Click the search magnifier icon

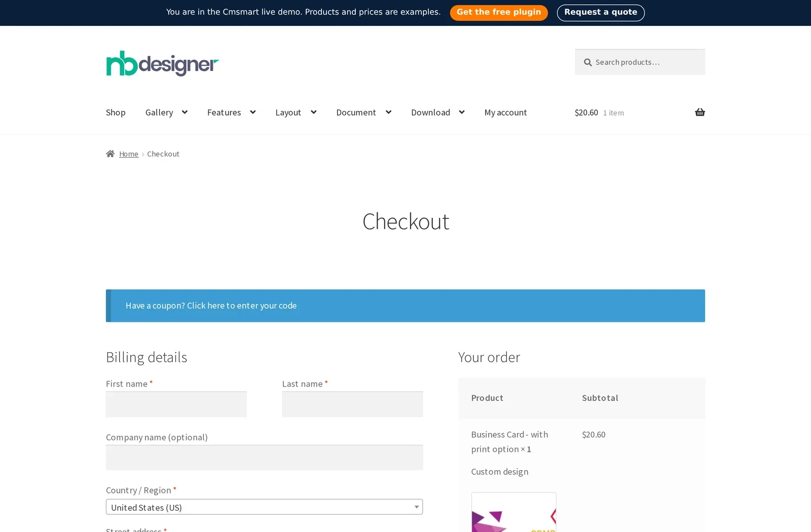point(587,62)
